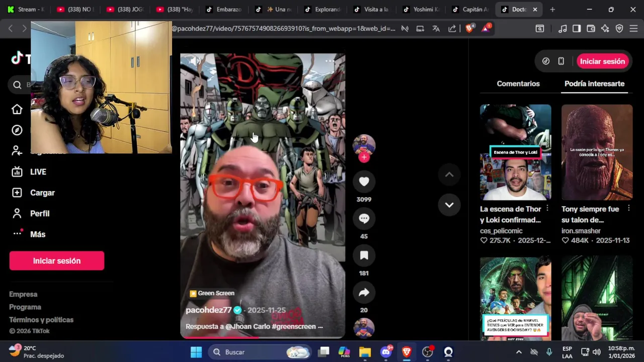Open the comments bubble showing 45
Screen dimensions: 644x362
pyautogui.click(x=364, y=218)
